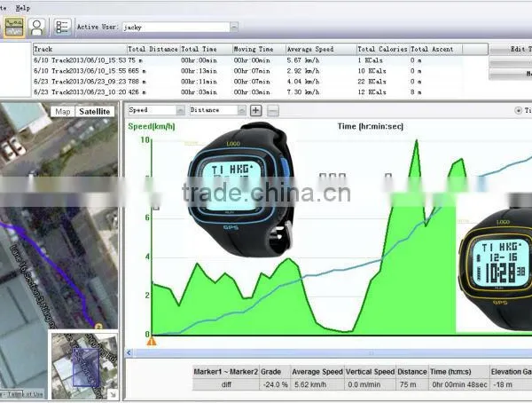This screenshot has height=403, width=532.
Task: Sort by Track column header
Action: (x=80, y=50)
